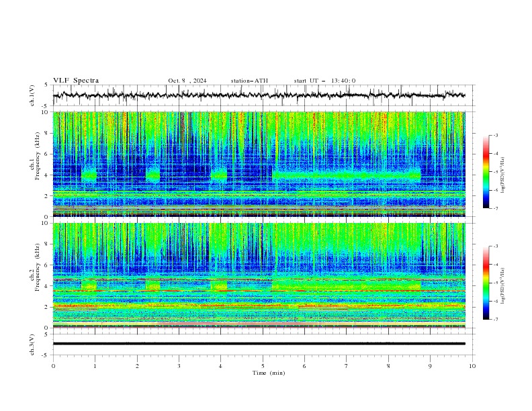Click the ch.1 spectrogram panel
This screenshot has width=532, height=411.
point(259,164)
